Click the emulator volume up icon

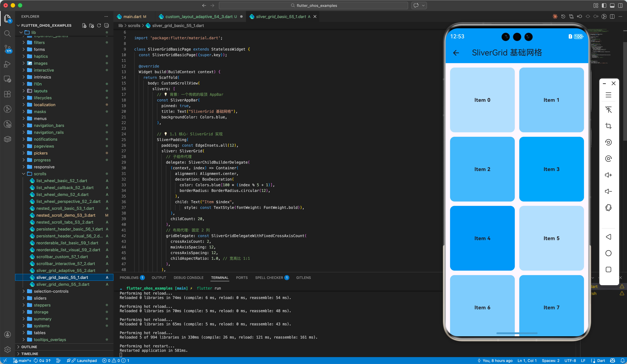pyautogui.click(x=608, y=175)
